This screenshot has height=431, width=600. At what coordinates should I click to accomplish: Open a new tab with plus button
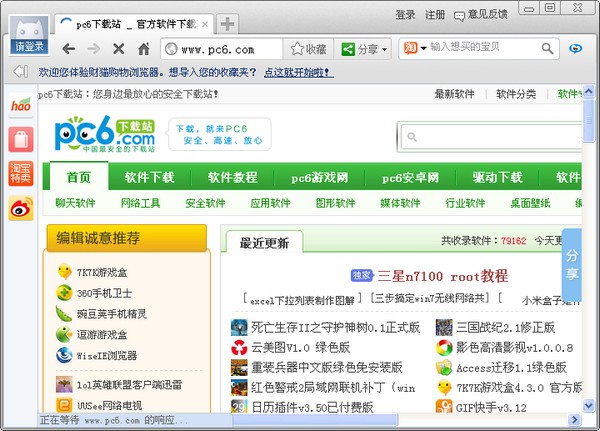(x=227, y=24)
